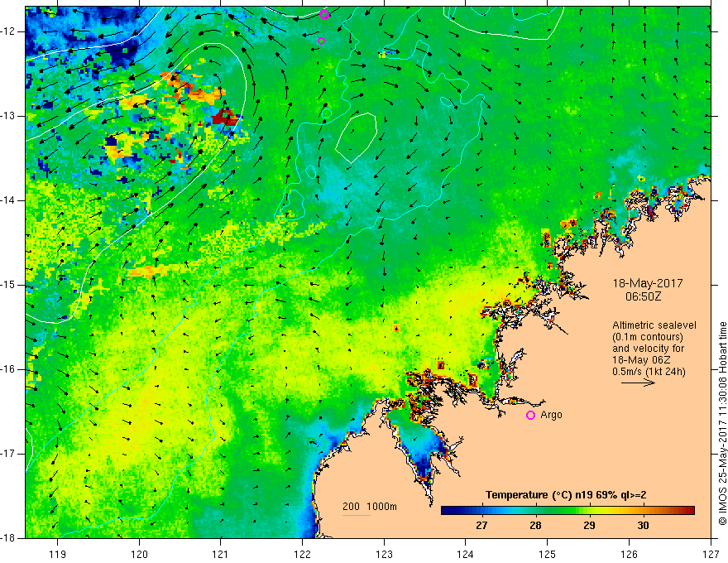Click the 'Argo' legend label
This screenshot has width=728, height=563.
point(551,415)
